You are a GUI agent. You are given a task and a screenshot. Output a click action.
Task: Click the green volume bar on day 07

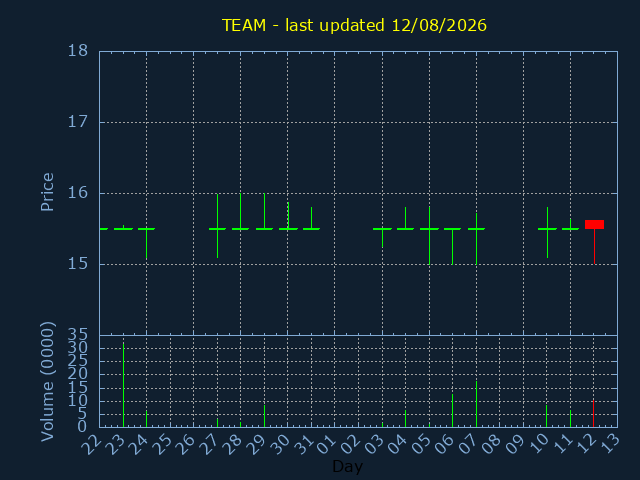pos(476,404)
